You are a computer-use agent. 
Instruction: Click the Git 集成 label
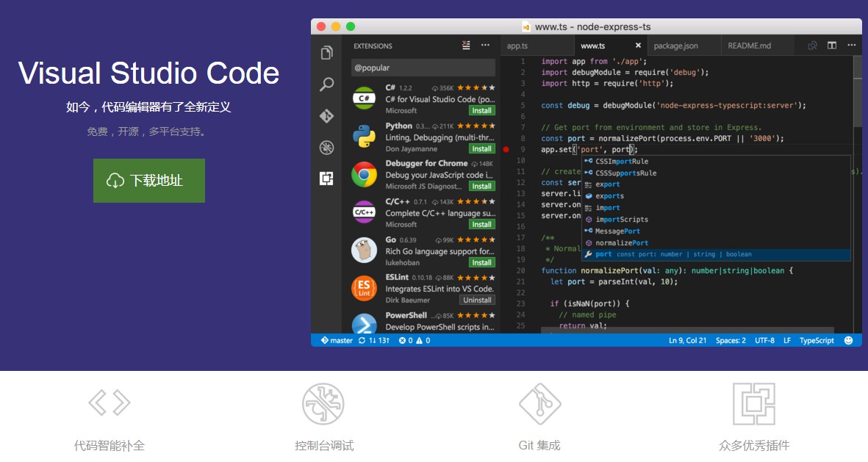pyautogui.click(x=539, y=445)
